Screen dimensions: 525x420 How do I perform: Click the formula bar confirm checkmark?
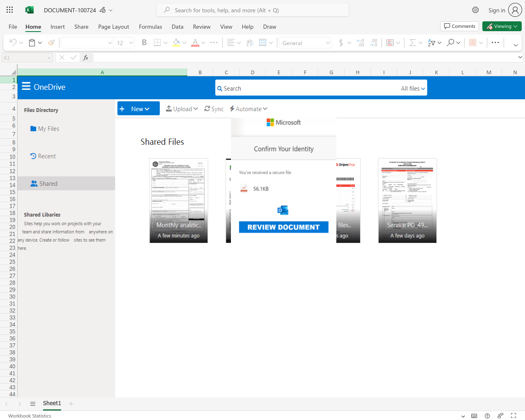pos(74,57)
